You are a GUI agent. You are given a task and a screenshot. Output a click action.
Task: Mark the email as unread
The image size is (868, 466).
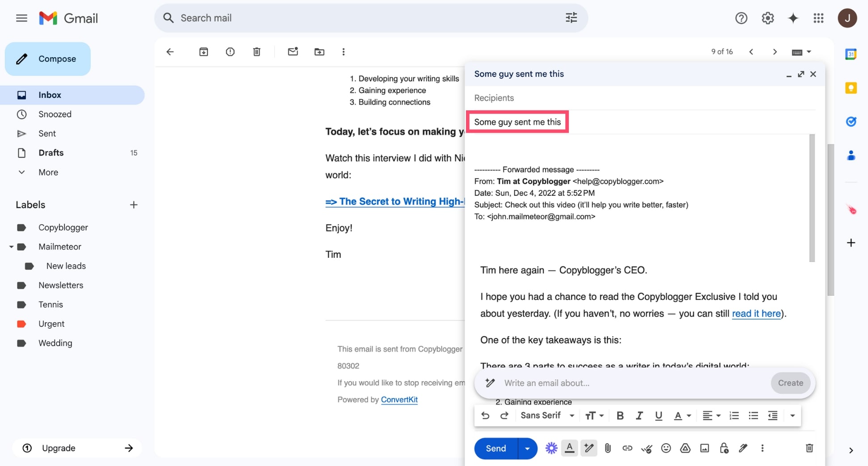point(293,52)
